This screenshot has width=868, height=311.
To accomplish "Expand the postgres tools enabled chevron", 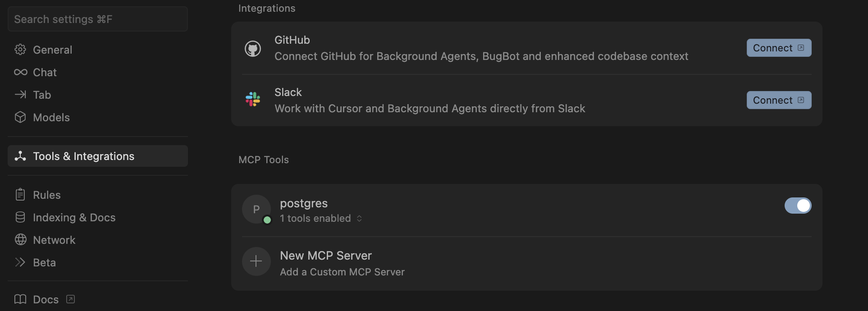I will click(359, 218).
